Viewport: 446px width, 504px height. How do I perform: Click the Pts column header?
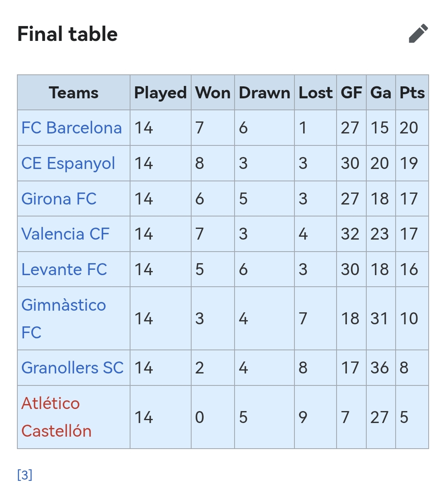pyautogui.click(x=412, y=93)
